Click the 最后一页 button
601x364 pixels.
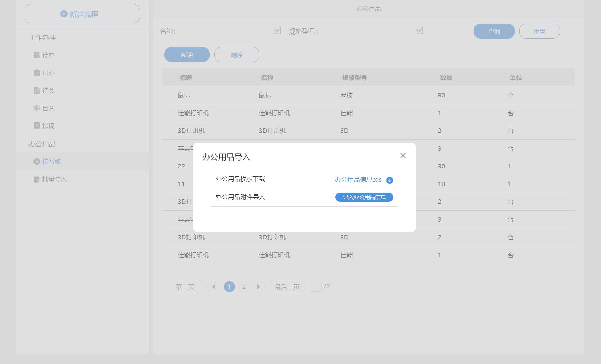pyautogui.click(x=287, y=287)
